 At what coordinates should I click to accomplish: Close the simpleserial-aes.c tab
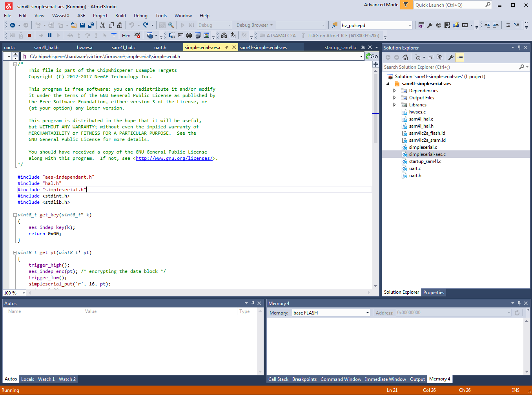[234, 47]
